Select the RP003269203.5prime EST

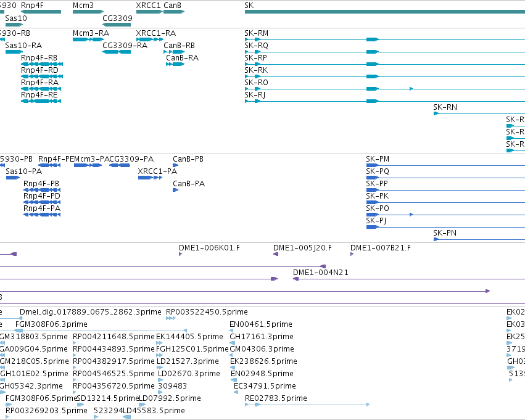coord(7,418)
